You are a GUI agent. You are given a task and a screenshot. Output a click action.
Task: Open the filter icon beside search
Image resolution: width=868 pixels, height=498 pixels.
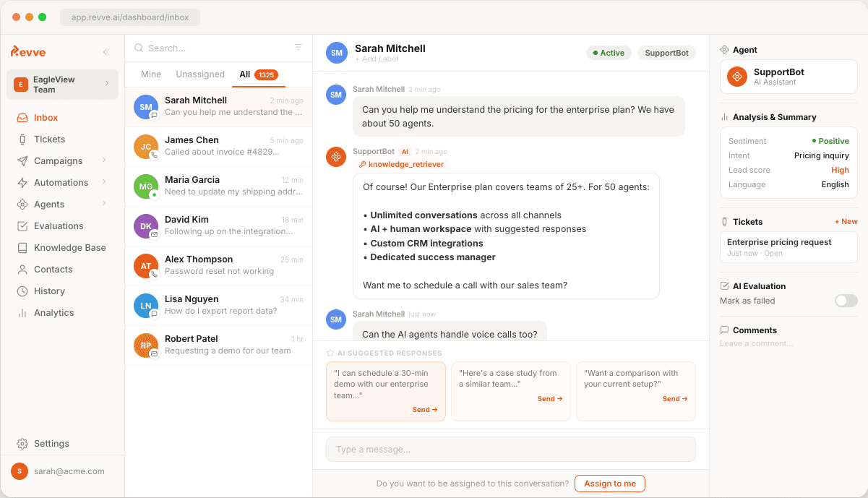[x=298, y=48]
